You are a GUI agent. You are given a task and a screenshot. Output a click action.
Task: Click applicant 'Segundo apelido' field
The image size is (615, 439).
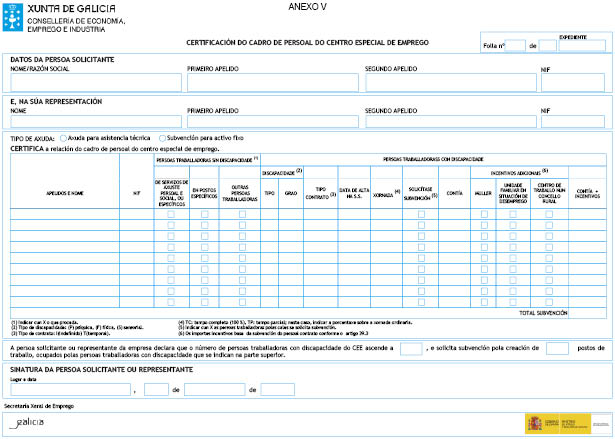(x=451, y=83)
